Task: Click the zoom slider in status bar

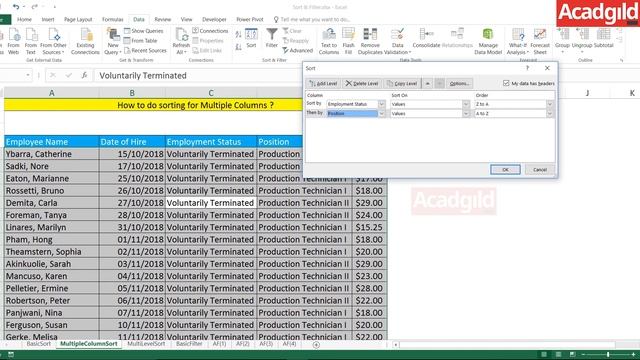Action: coord(608,355)
